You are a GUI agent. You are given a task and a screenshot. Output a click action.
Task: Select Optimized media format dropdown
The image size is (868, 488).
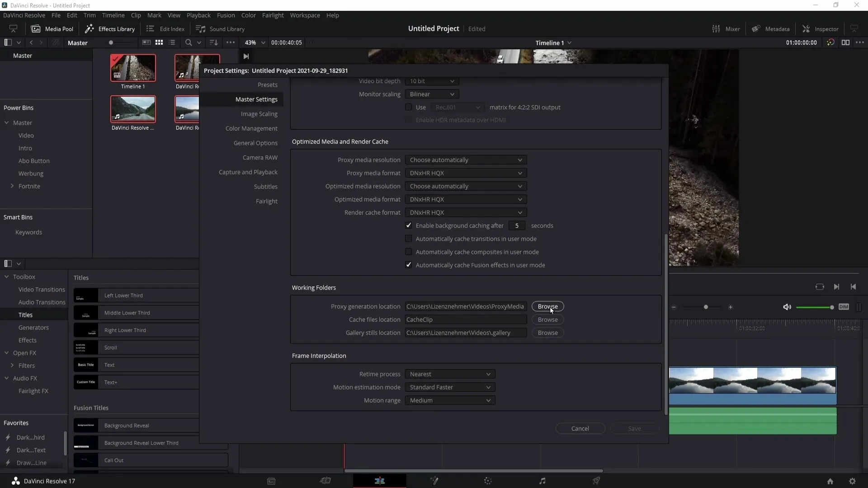(x=465, y=199)
